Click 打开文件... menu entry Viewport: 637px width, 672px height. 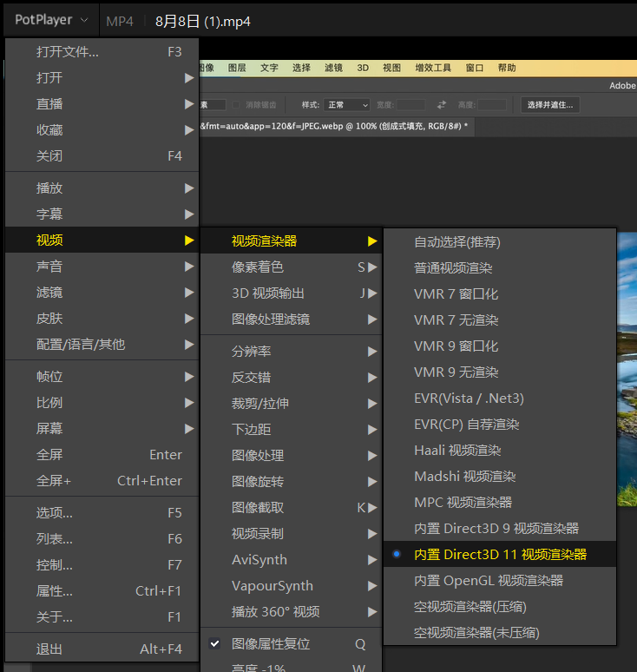(102, 52)
